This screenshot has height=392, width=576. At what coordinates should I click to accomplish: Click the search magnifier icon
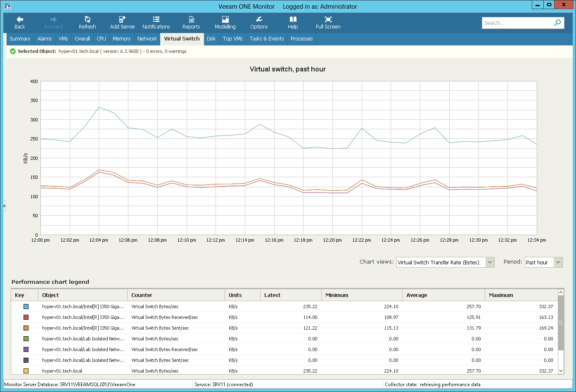pos(557,23)
